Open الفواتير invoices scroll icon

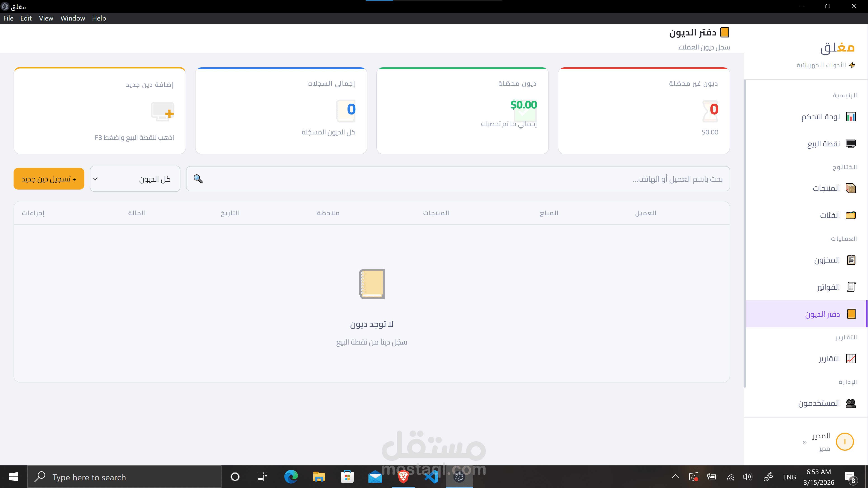point(850,287)
